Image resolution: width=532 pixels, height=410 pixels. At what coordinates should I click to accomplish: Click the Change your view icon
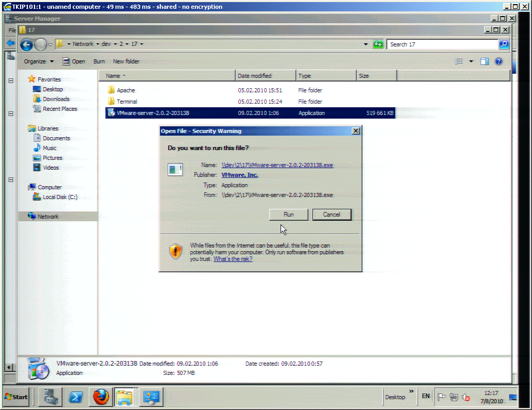[x=459, y=61]
